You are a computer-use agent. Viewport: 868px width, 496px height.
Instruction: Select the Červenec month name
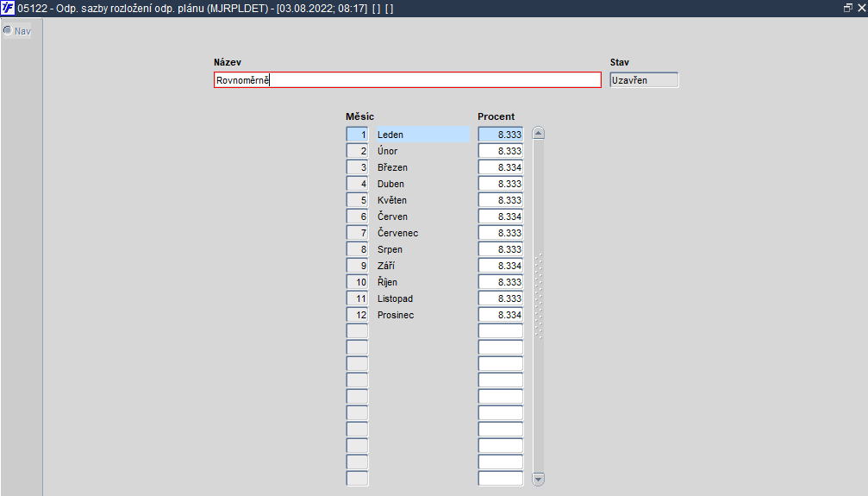pyautogui.click(x=397, y=233)
